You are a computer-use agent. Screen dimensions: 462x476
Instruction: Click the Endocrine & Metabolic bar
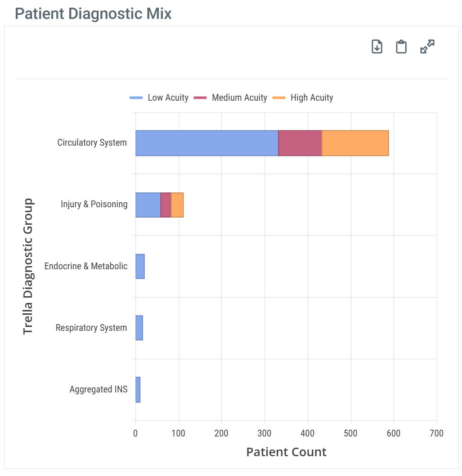point(140,267)
